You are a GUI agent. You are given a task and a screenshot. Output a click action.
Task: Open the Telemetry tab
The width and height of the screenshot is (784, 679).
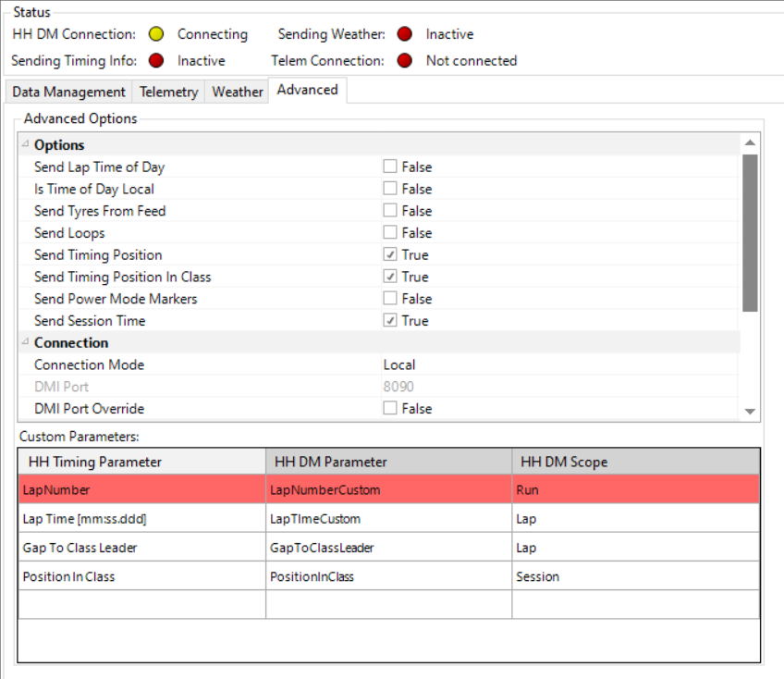(168, 92)
